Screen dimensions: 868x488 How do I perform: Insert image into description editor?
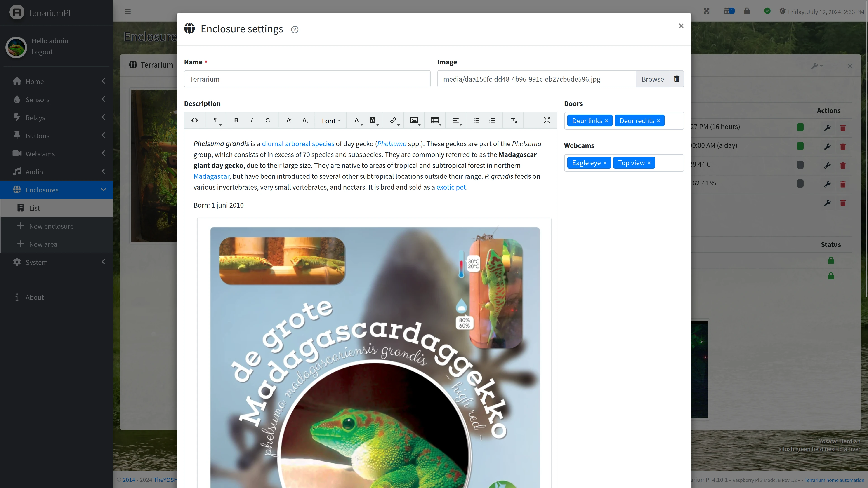(x=414, y=120)
